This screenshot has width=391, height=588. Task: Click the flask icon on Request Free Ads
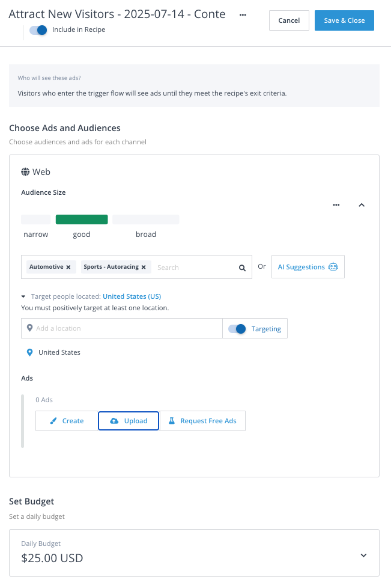coord(172,421)
